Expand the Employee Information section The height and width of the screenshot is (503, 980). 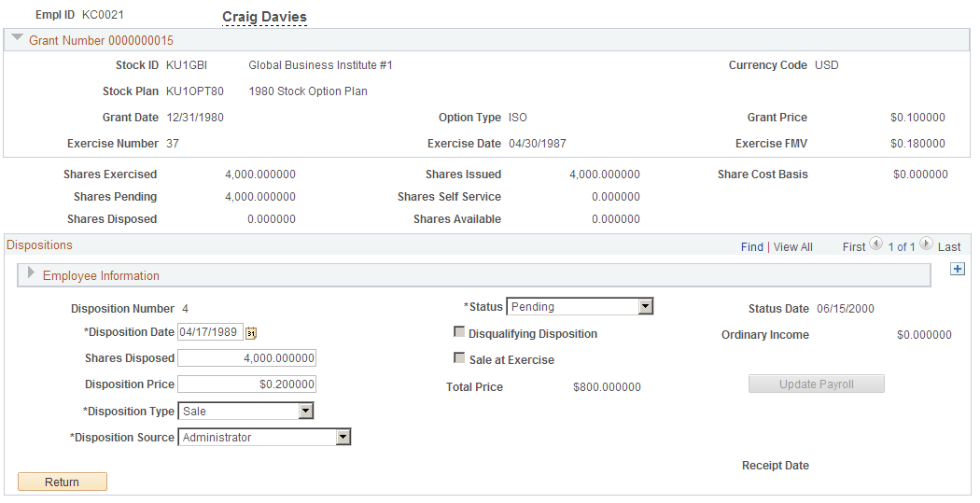(31, 273)
